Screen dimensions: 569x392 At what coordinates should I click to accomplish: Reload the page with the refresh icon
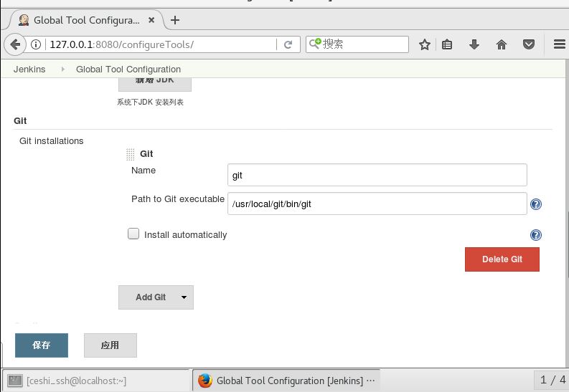tap(288, 44)
